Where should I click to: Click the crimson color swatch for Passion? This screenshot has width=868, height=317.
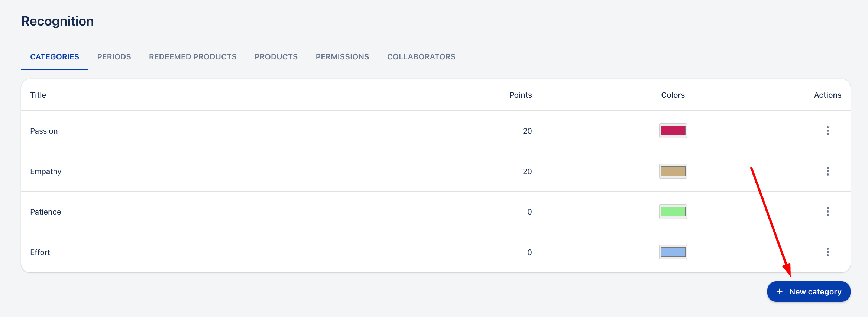[673, 131]
